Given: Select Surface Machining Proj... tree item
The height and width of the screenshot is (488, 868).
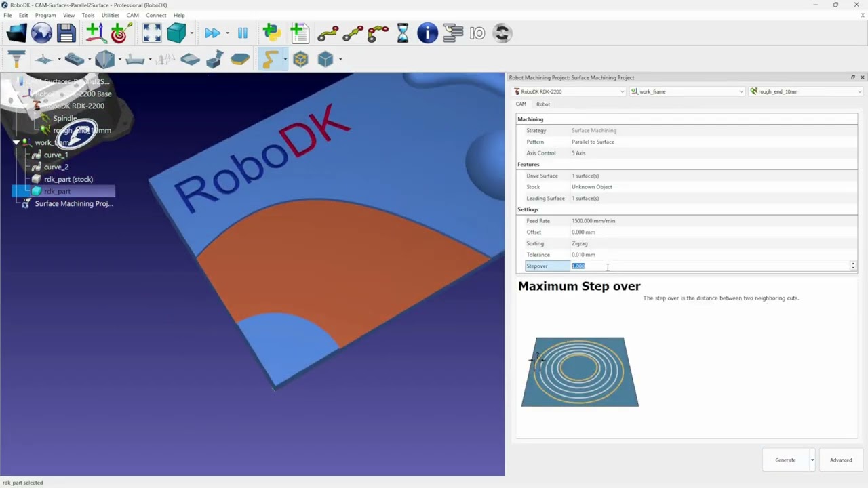Looking at the screenshot, I should pos(73,203).
